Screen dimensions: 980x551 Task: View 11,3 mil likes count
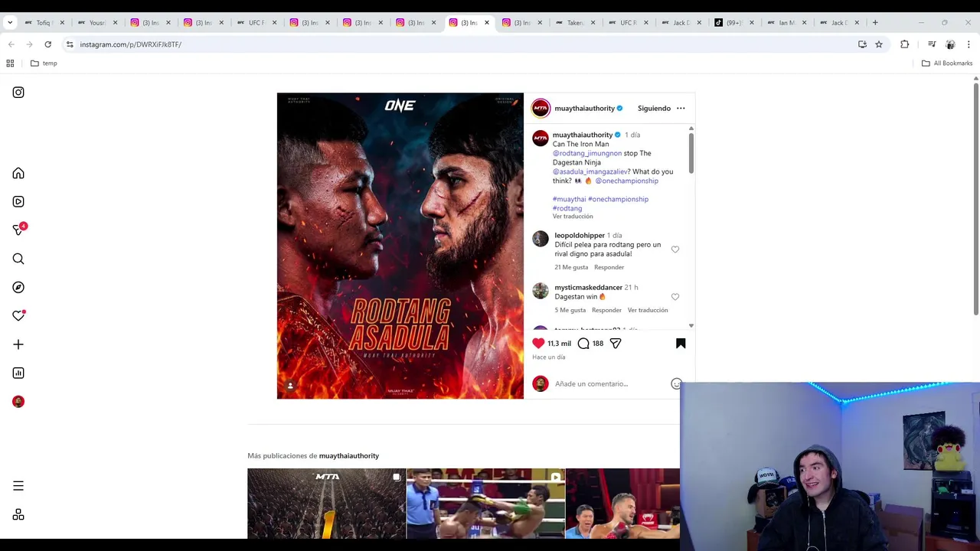(559, 344)
